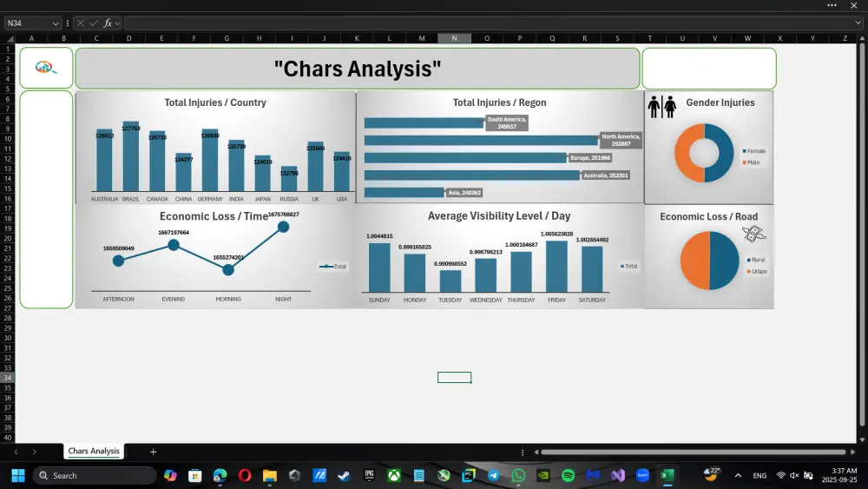The image size is (868, 489).
Task: Select Total Injuries / Regon chart title
Action: tap(499, 102)
